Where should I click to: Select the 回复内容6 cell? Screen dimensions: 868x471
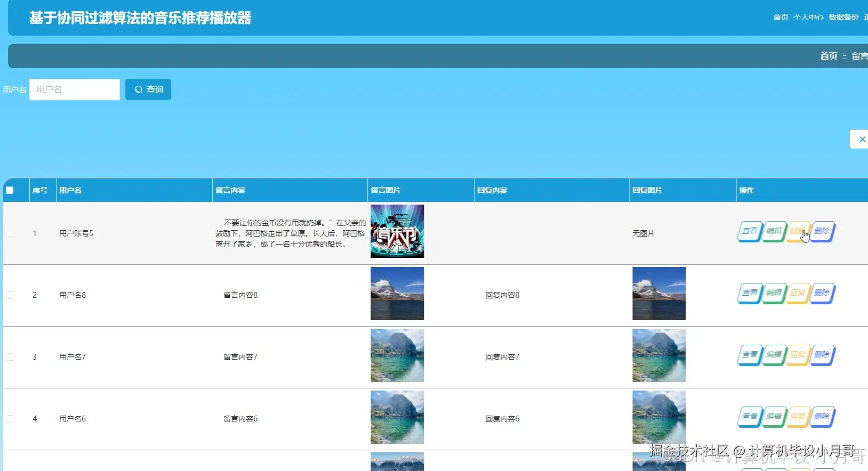click(x=502, y=419)
